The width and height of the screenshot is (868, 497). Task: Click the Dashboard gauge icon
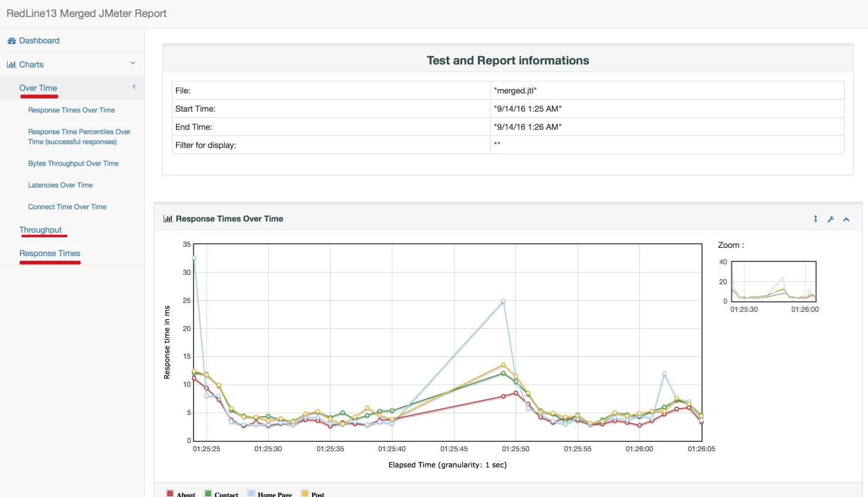(11, 41)
